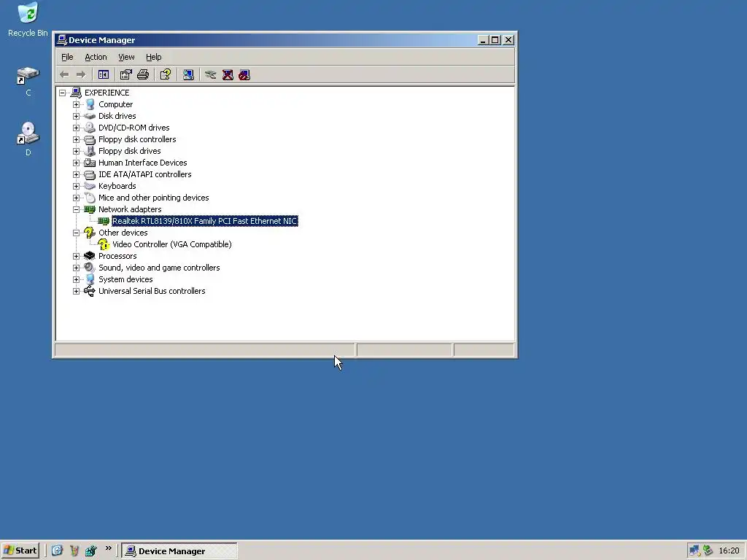Click the Internet Explorer quick launch icon
This screenshot has height=560, width=747.
57,551
